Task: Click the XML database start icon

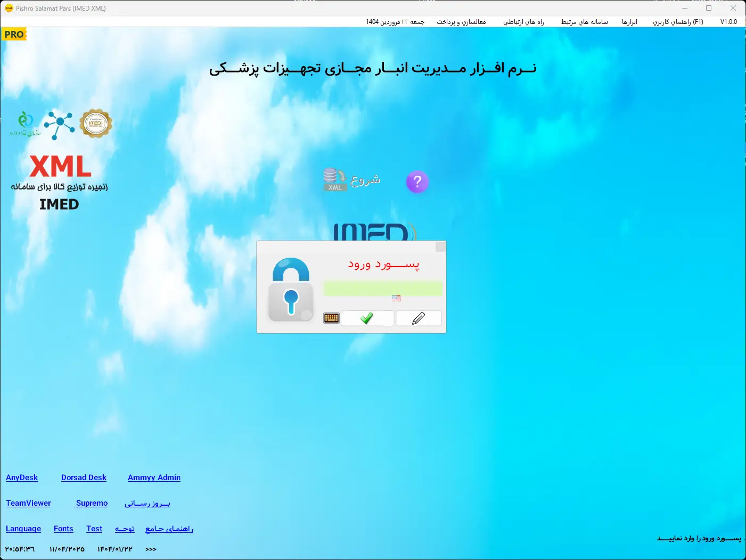Action: coord(334,180)
